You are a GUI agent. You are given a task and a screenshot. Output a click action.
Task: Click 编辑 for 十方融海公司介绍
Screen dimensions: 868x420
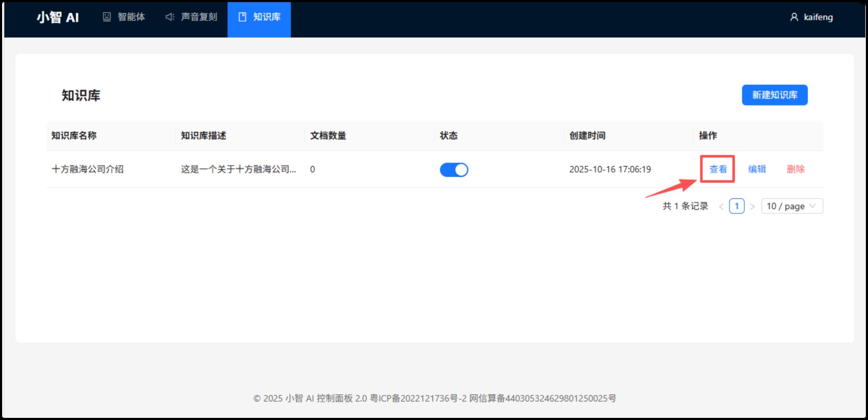pyautogui.click(x=757, y=169)
